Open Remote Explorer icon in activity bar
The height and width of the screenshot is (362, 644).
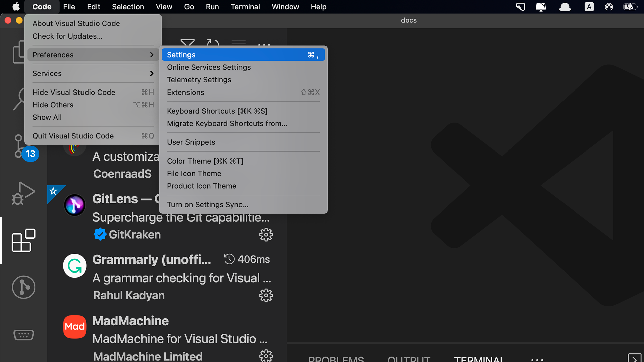[x=23, y=335]
